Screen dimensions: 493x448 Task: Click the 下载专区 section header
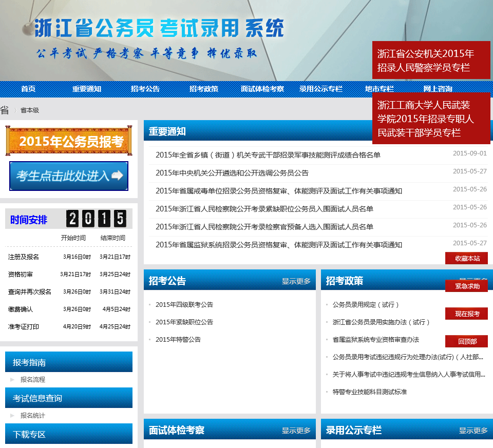pyautogui.click(x=69, y=434)
